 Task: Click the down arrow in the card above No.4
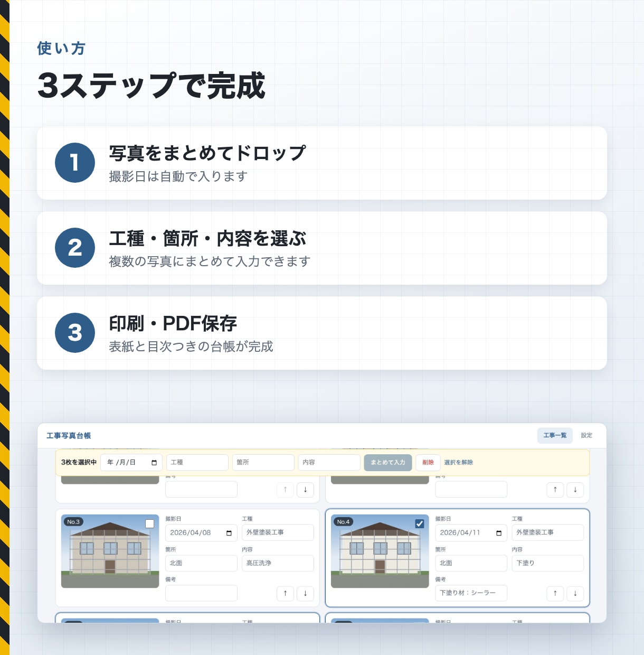tap(575, 490)
